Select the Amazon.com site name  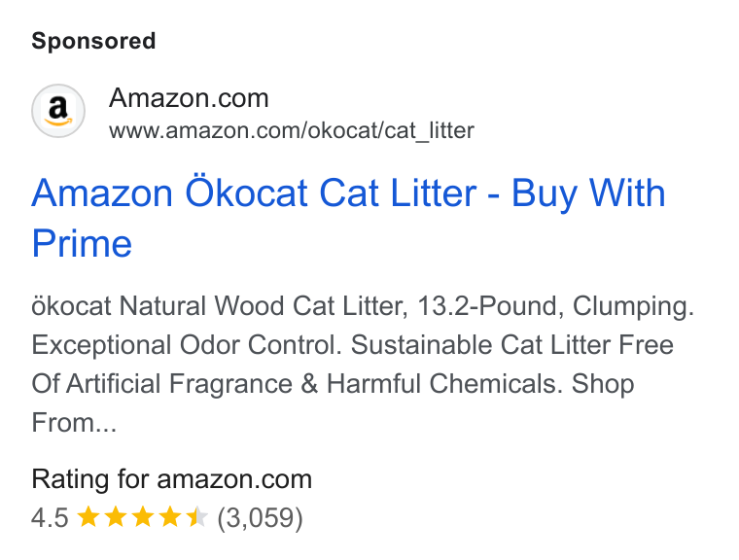point(189,98)
